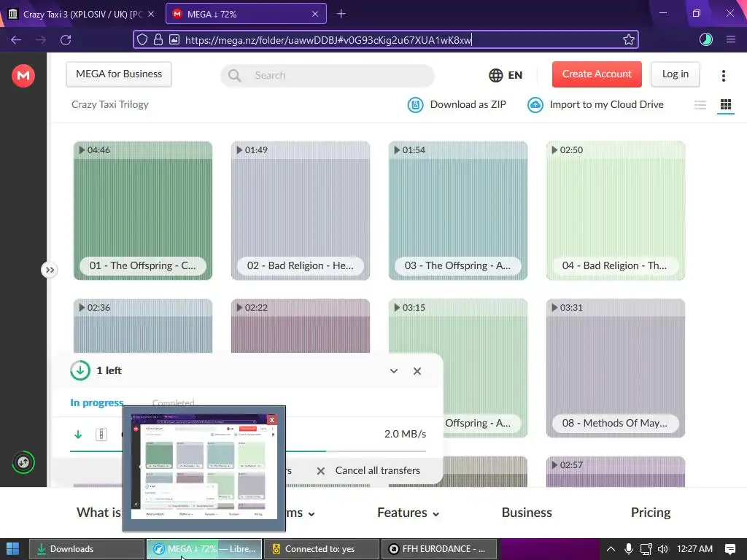747x560 pixels.
Task: Open the Windows Start menu
Action: tap(13, 549)
